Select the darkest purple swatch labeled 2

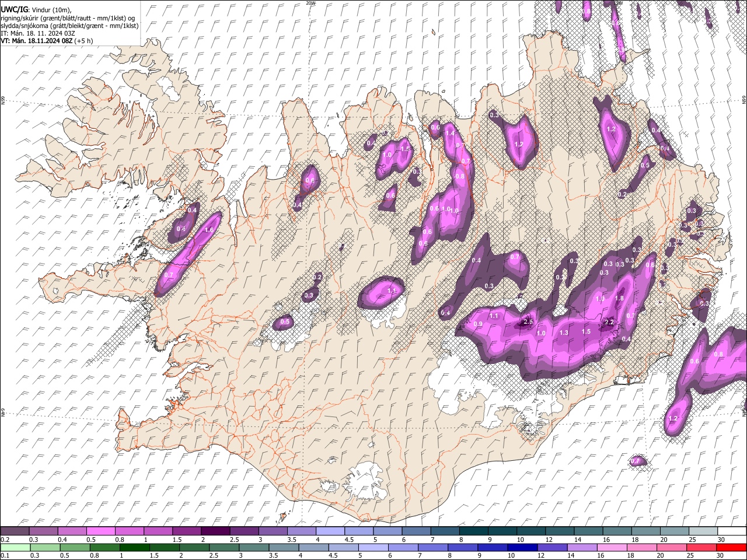tap(215, 531)
